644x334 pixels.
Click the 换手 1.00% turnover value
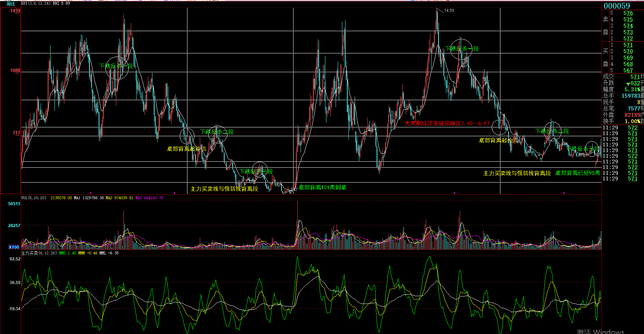[x=632, y=121]
